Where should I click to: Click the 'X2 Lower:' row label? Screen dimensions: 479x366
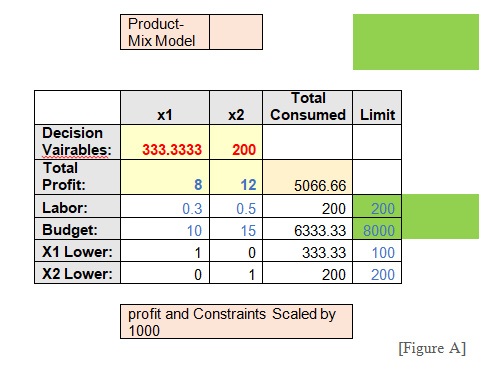pos(77,273)
